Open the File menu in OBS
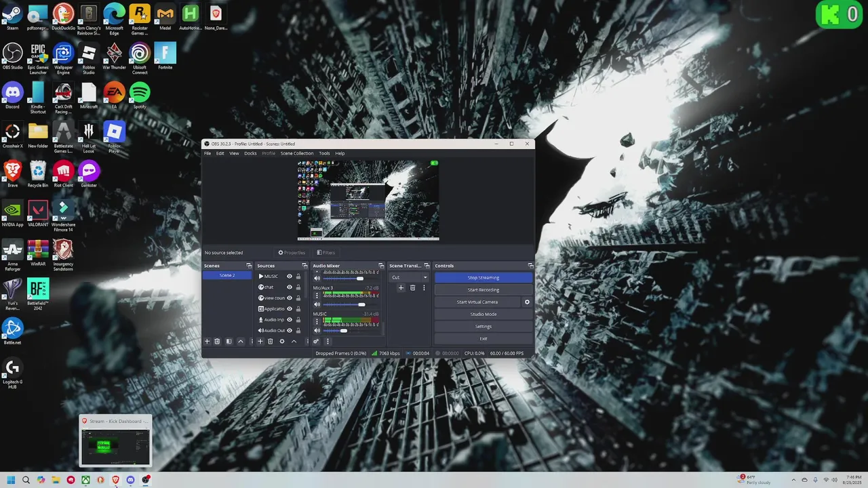868x488 pixels. point(208,153)
